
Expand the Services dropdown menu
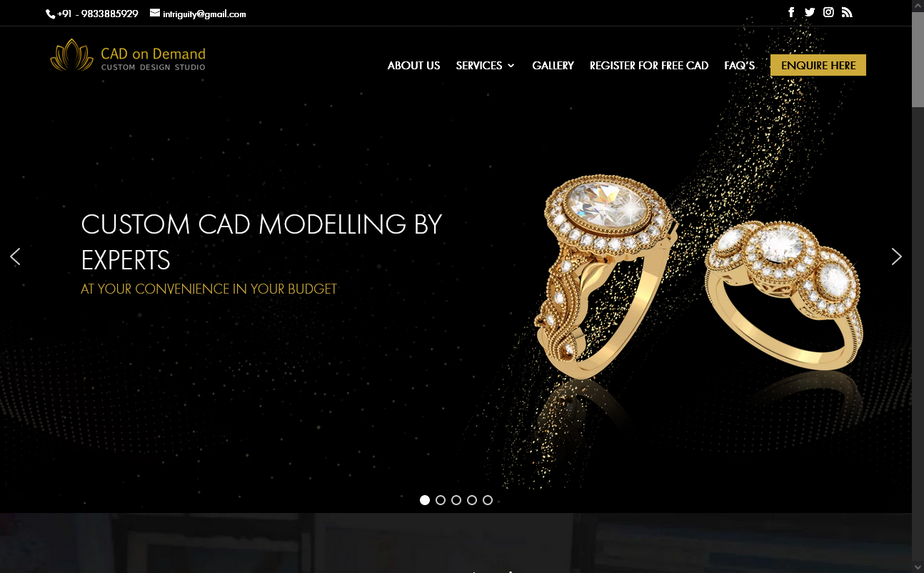click(486, 66)
